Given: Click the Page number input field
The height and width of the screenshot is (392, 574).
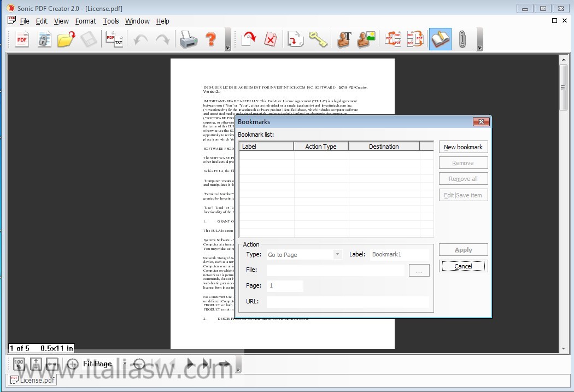Looking at the screenshot, I should coord(285,285).
